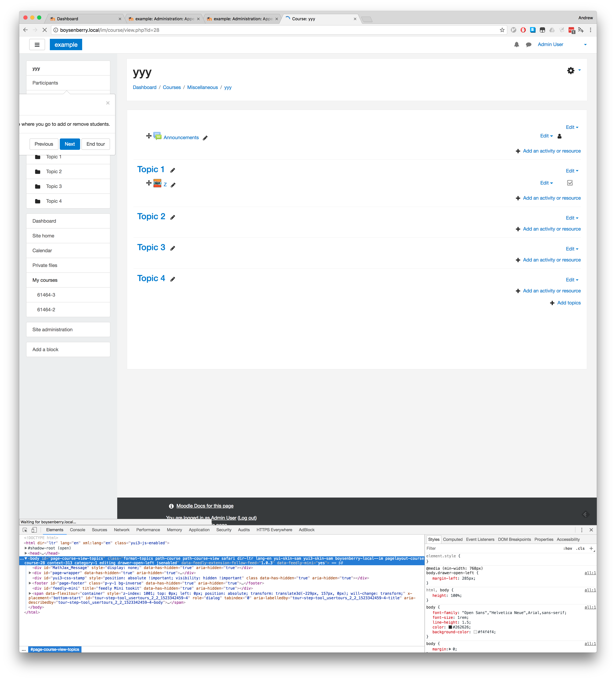Close the tour popup with the X
This screenshot has height=680, width=616.
(x=108, y=103)
